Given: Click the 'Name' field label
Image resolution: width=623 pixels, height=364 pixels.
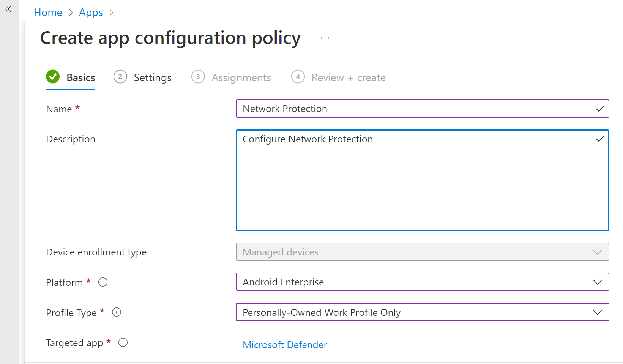Looking at the screenshot, I should (x=59, y=109).
